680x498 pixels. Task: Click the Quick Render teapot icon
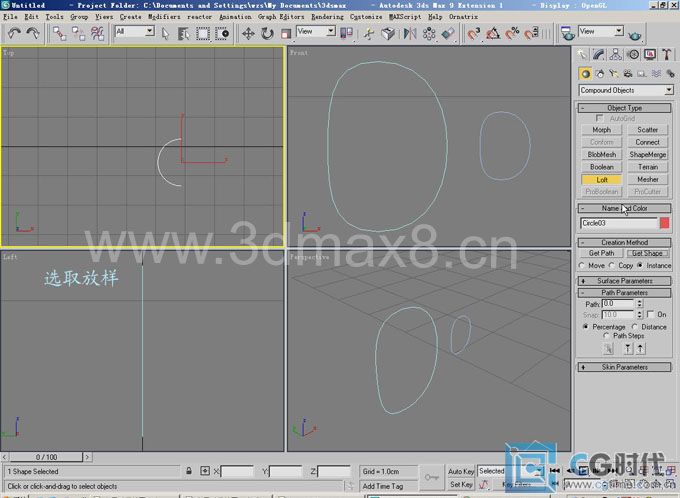click(x=634, y=35)
